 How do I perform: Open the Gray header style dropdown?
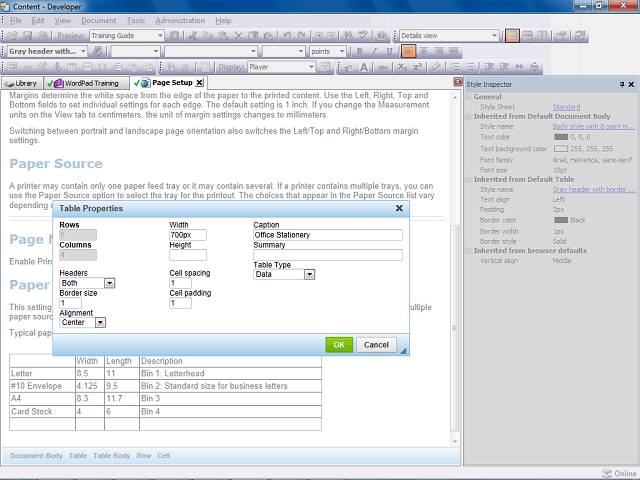[x=83, y=51]
